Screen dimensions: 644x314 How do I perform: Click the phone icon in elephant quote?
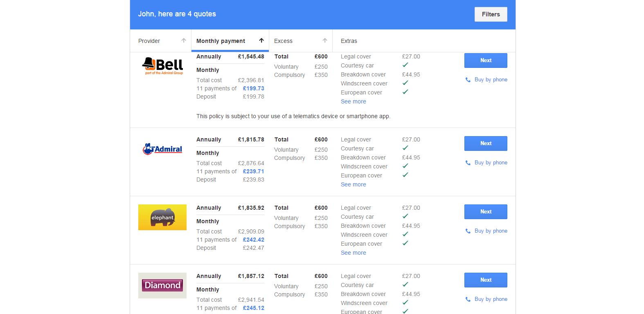pyautogui.click(x=468, y=231)
